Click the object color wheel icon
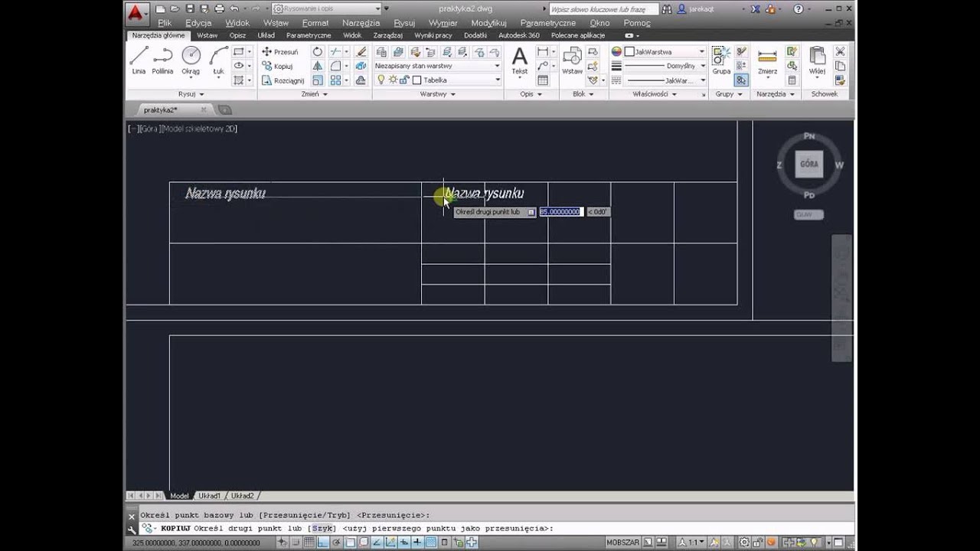This screenshot has width=980, height=551. (616, 52)
